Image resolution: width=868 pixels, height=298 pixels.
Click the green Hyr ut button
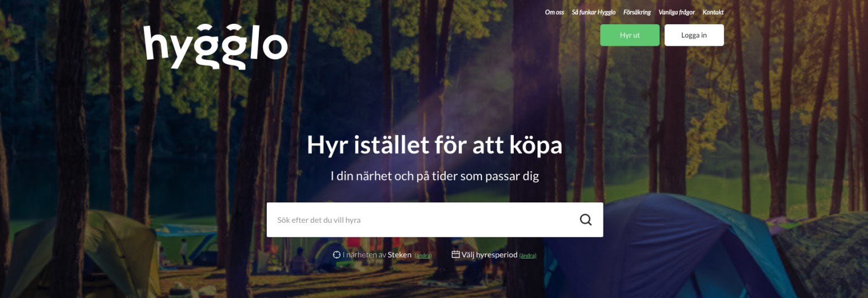[x=630, y=35]
